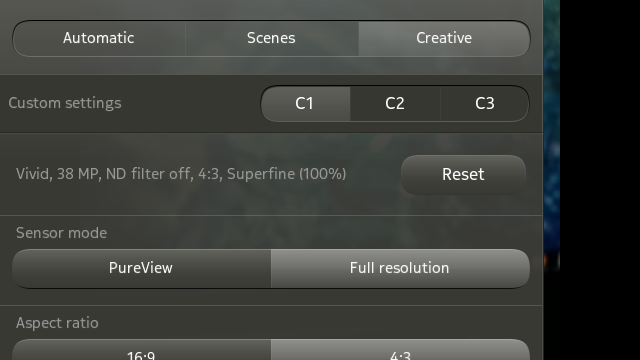The height and width of the screenshot is (360, 640).
Task: Click the 38 MP resolution summary text
Action: click(x=78, y=174)
